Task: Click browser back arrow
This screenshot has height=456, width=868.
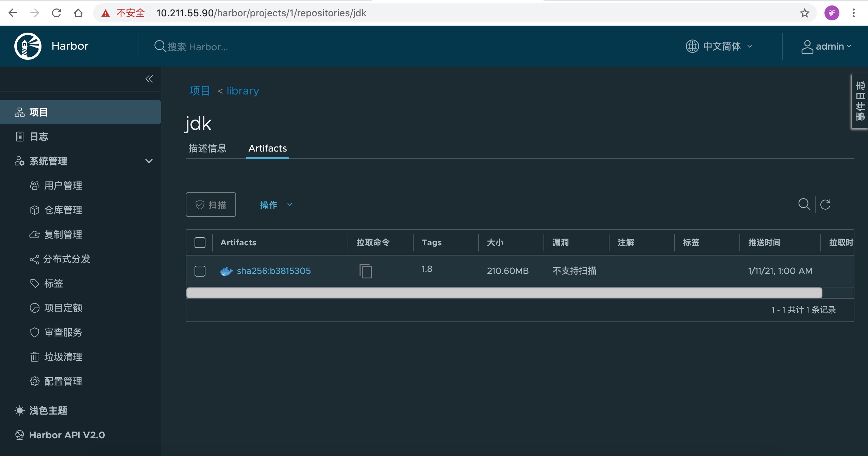Action: 13,13
